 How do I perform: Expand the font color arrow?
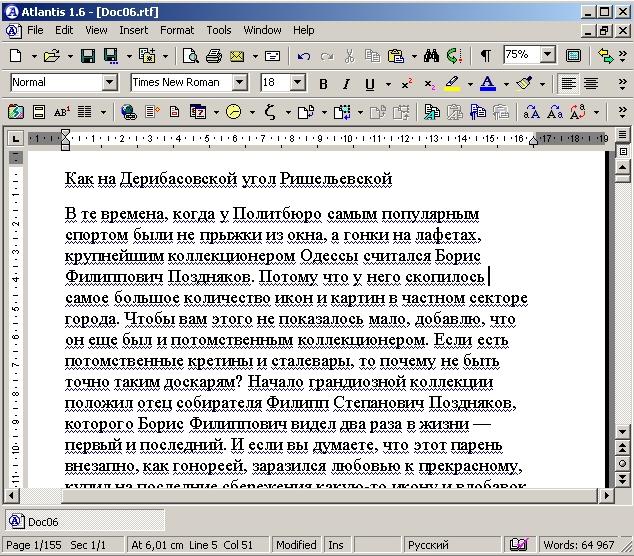(x=506, y=85)
